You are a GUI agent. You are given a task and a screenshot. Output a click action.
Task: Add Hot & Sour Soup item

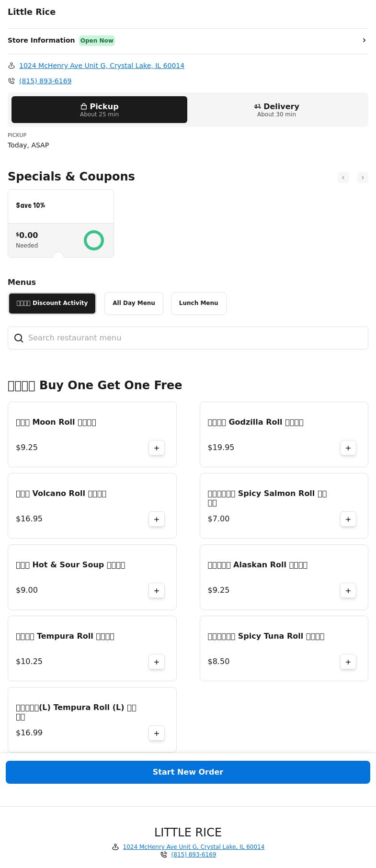[x=157, y=590]
